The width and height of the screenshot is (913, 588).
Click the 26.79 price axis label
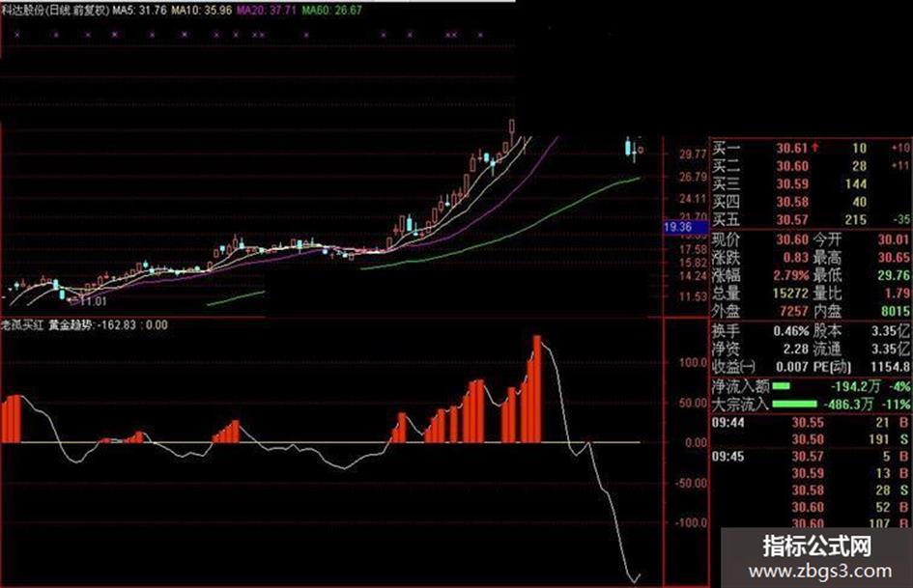click(x=693, y=177)
